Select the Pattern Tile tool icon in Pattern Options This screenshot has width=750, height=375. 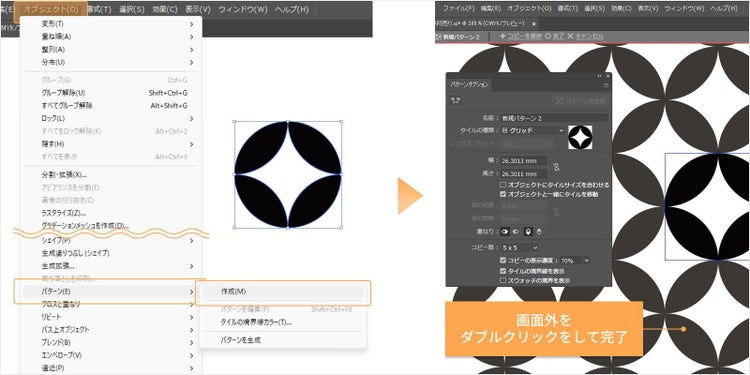click(456, 100)
